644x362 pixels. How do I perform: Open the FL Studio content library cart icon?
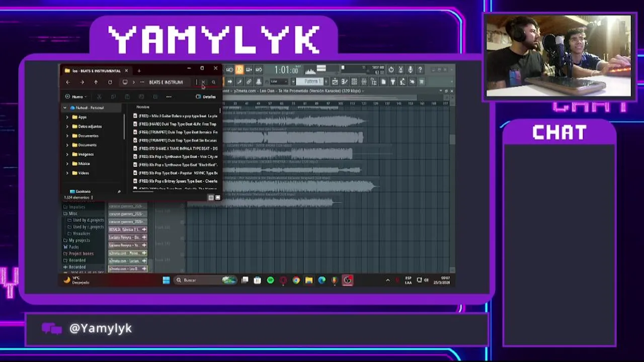421,81
